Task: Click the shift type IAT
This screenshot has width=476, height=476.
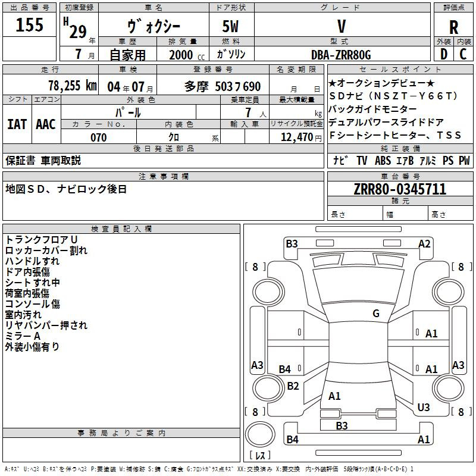Action: pyautogui.click(x=17, y=124)
